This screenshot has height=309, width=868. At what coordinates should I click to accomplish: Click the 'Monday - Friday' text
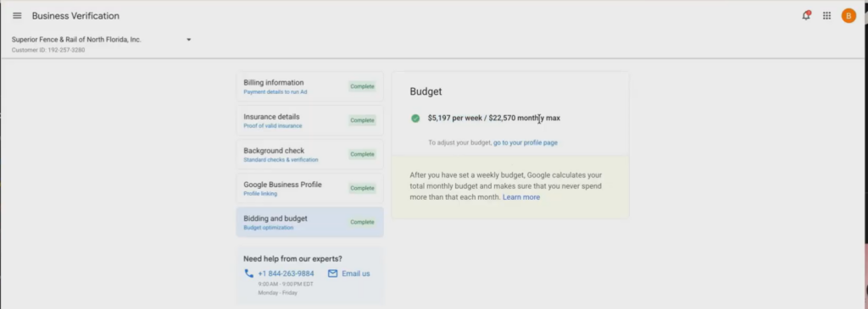tap(277, 293)
